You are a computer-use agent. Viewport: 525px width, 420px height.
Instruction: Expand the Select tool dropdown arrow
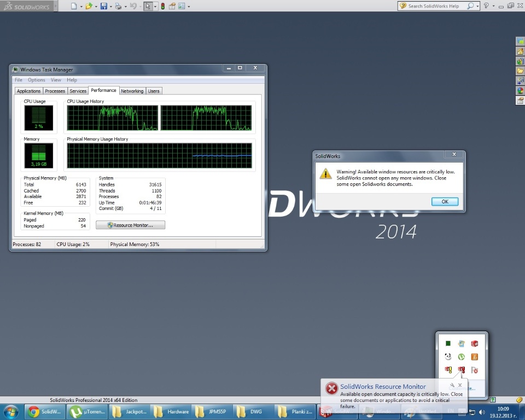[155, 7]
